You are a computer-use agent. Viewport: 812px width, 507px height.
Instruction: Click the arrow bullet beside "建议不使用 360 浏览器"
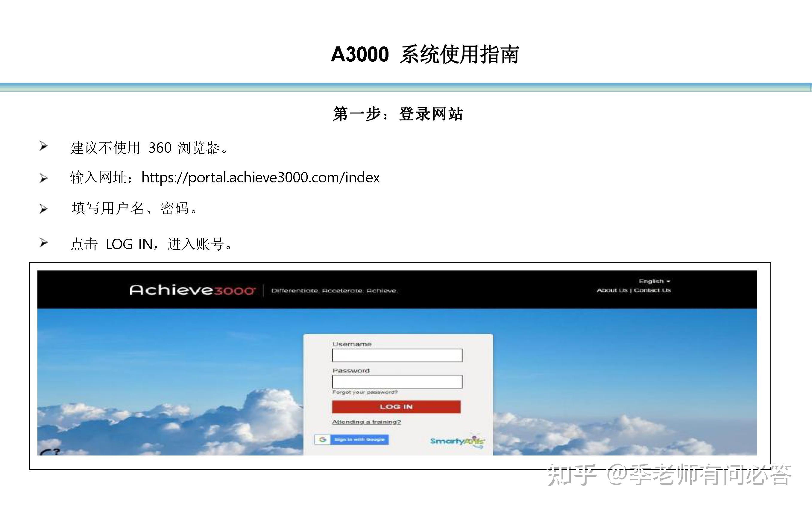pos(43,146)
